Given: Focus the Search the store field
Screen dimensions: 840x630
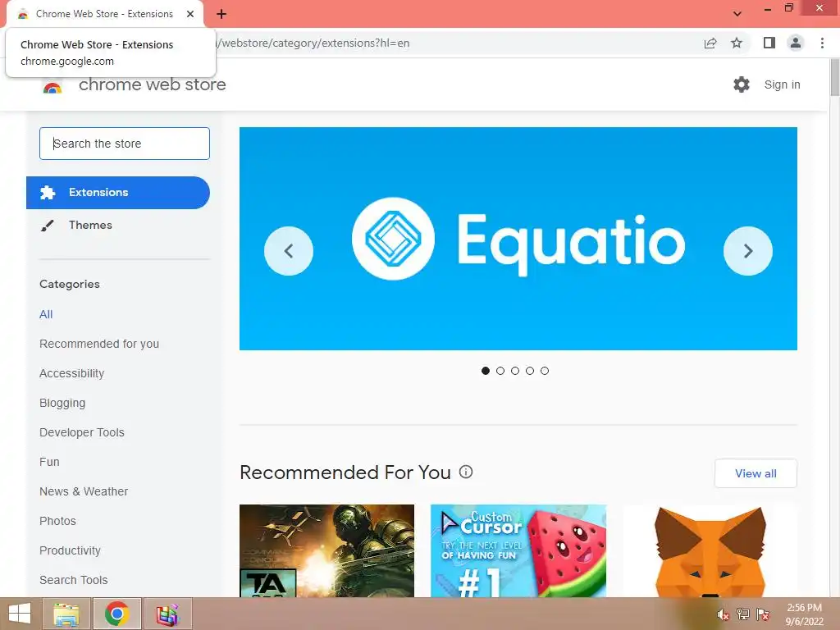Looking at the screenshot, I should point(125,144).
